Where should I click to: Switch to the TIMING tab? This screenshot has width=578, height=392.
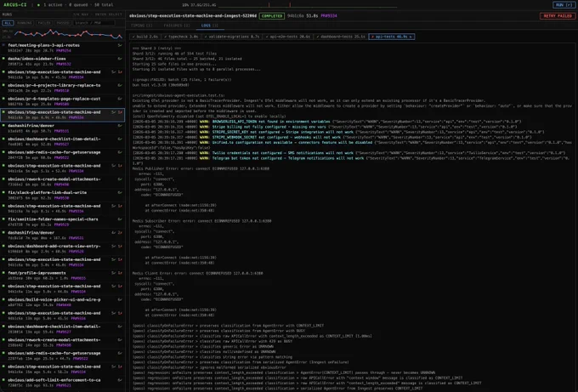[x=142, y=26]
